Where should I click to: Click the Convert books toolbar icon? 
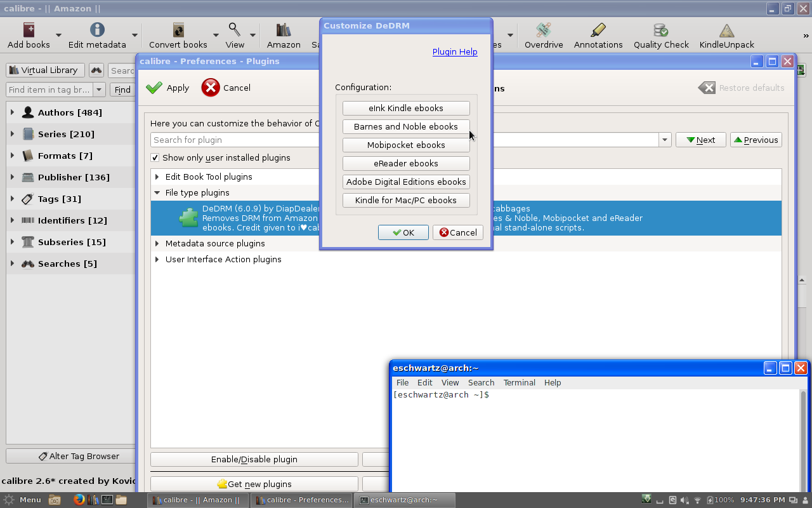pos(178,30)
